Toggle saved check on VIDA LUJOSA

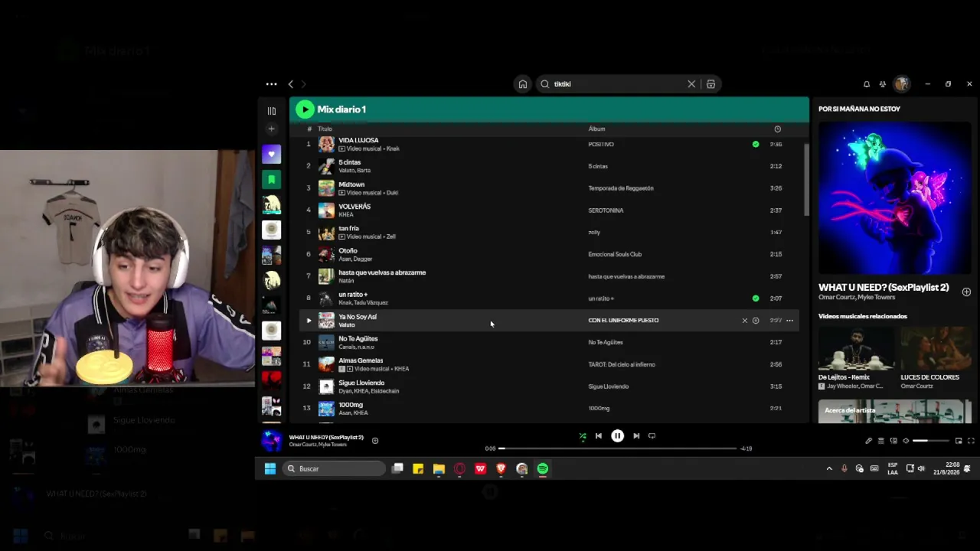756,144
